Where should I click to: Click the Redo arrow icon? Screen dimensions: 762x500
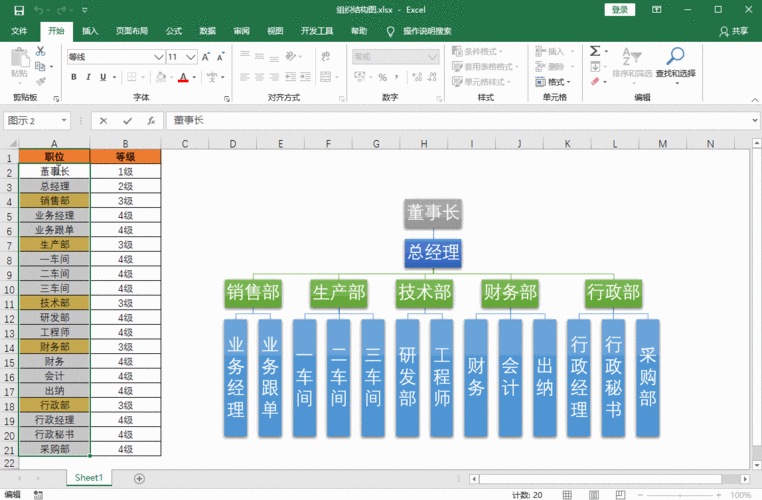62,10
